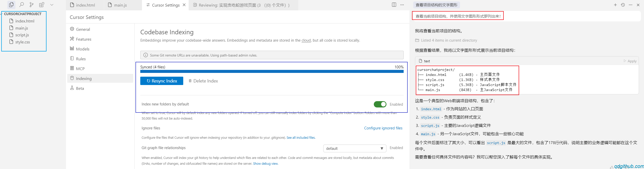644x169 pixels.
Task: Open Rules settings section
Action: click(x=100, y=59)
